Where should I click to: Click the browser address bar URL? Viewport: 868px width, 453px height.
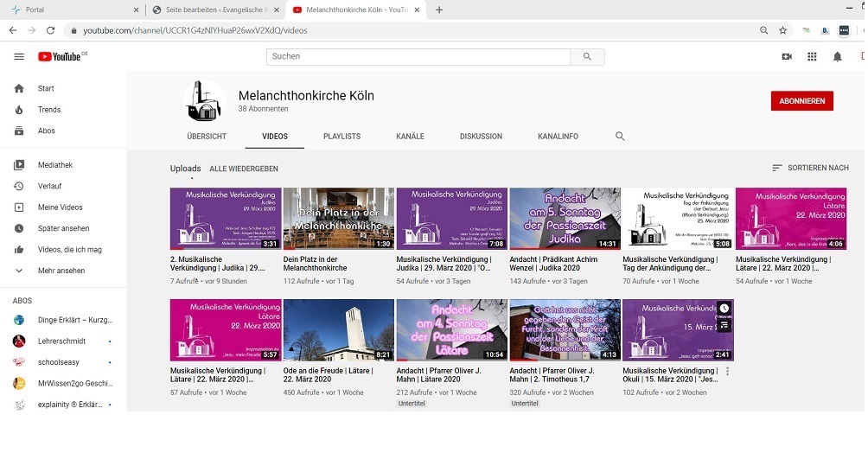click(x=195, y=30)
